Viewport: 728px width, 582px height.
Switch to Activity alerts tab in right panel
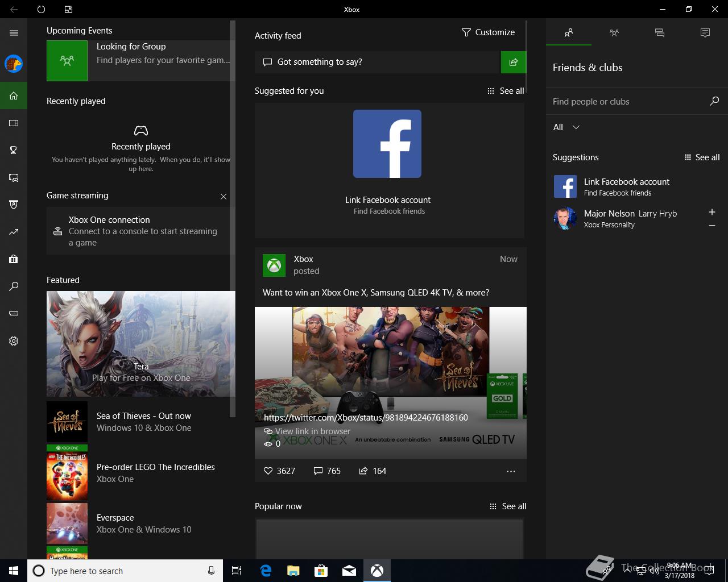coord(705,33)
